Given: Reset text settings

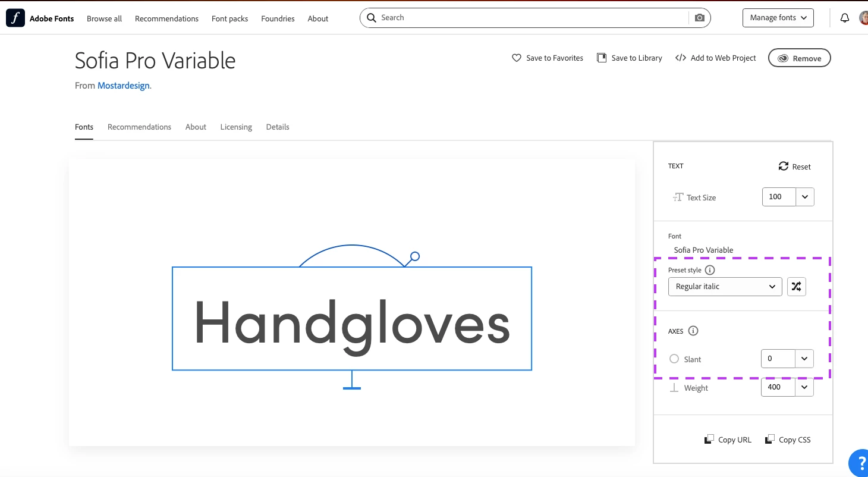Looking at the screenshot, I should [x=795, y=167].
